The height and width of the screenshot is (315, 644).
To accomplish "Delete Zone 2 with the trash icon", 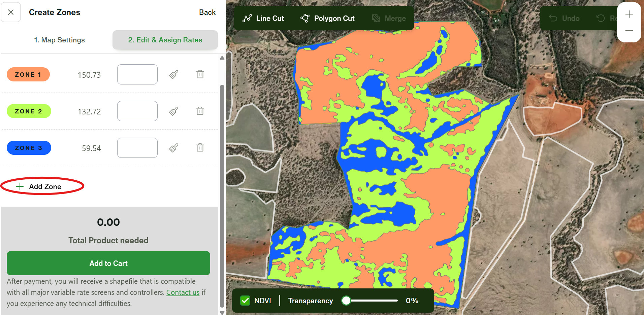I will point(200,111).
